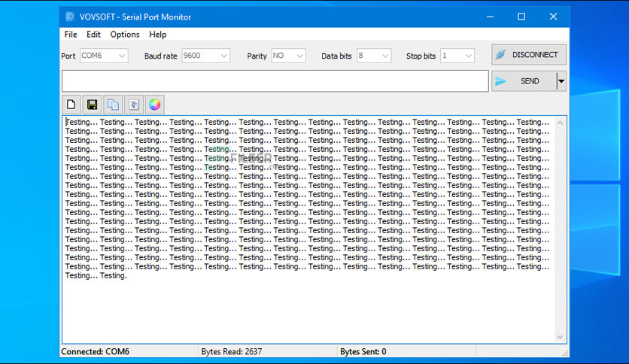Image resolution: width=629 pixels, height=364 pixels.
Task: Open the SEND button dropdown arrow
Action: pyautogui.click(x=561, y=81)
